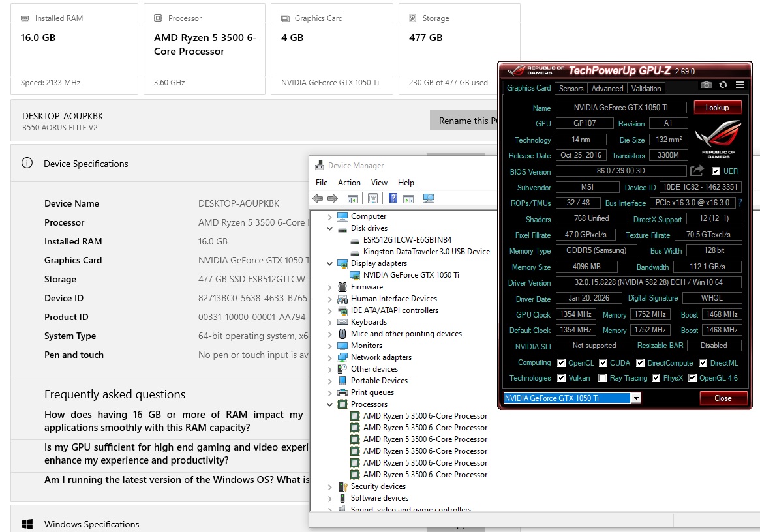Select Kingston DataTraveler 3.0 USB Device
The height and width of the screenshot is (532, 760).
click(x=427, y=252)
